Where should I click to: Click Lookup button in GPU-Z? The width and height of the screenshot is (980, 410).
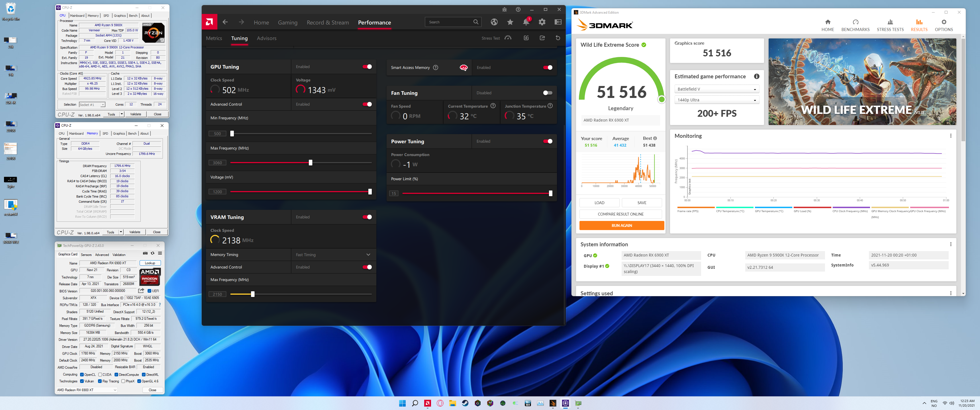(x=150, y=263)
